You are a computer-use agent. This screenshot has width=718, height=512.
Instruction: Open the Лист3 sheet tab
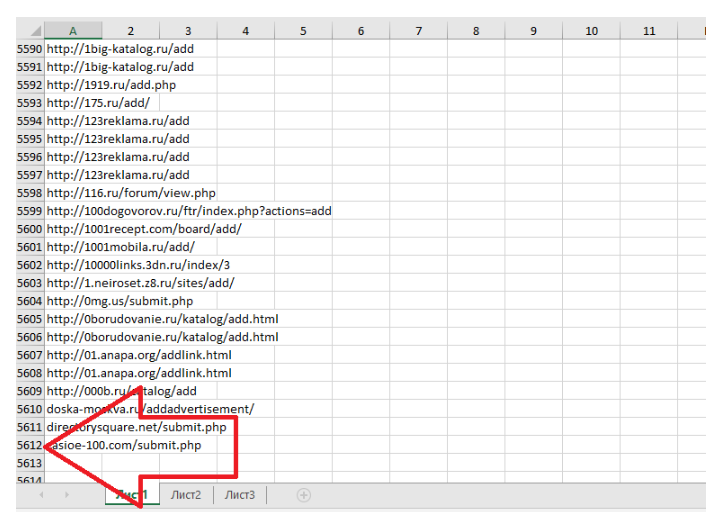240,495
